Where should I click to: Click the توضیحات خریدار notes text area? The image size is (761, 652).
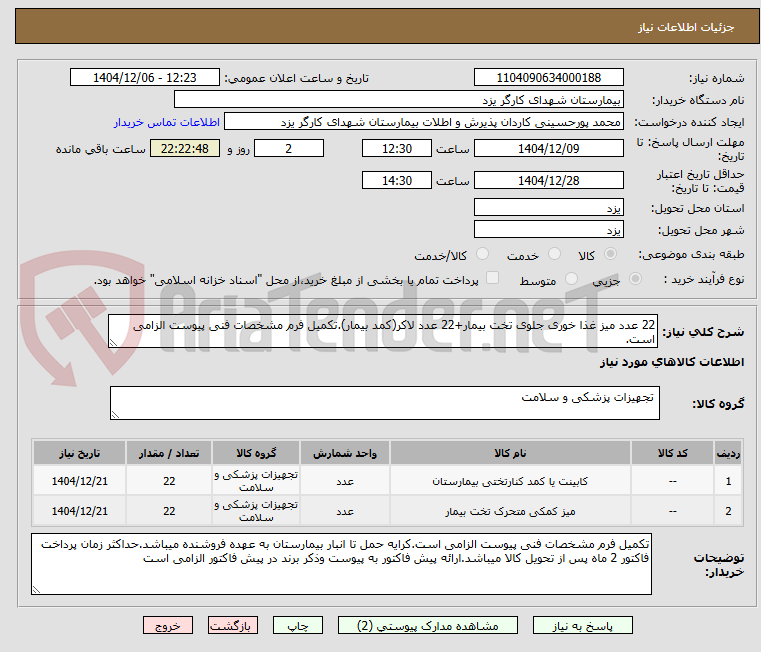(x=341, y=564)
